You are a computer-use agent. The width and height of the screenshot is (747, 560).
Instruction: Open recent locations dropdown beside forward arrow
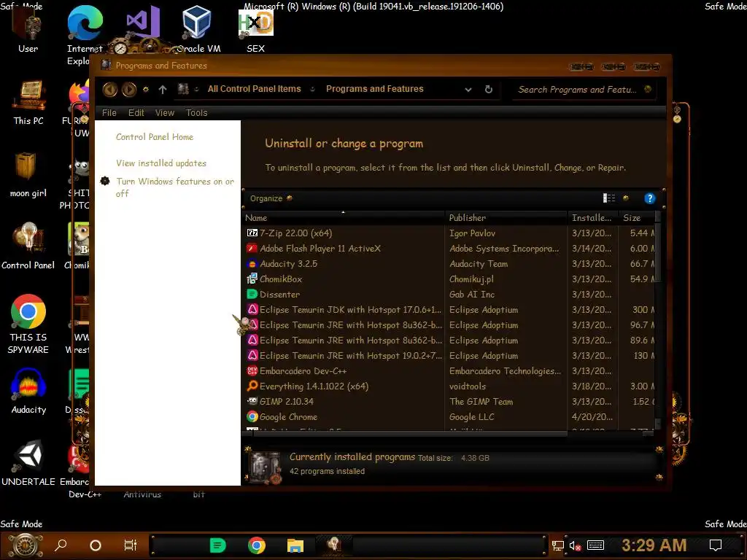pyautogui.click(x=146, y=89)
